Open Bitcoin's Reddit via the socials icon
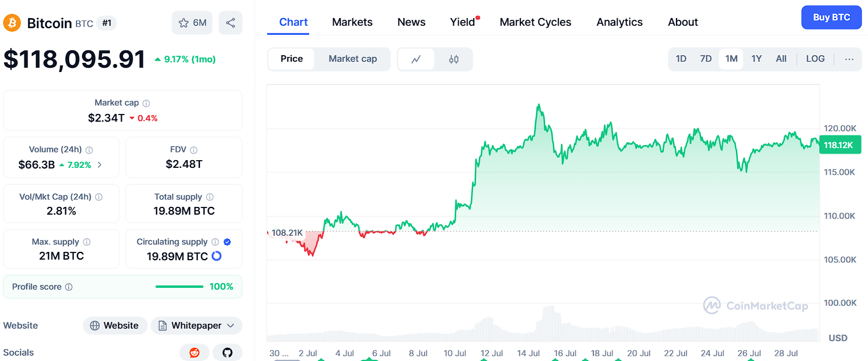The image size is (868, 361). click(x=194, y=353)
